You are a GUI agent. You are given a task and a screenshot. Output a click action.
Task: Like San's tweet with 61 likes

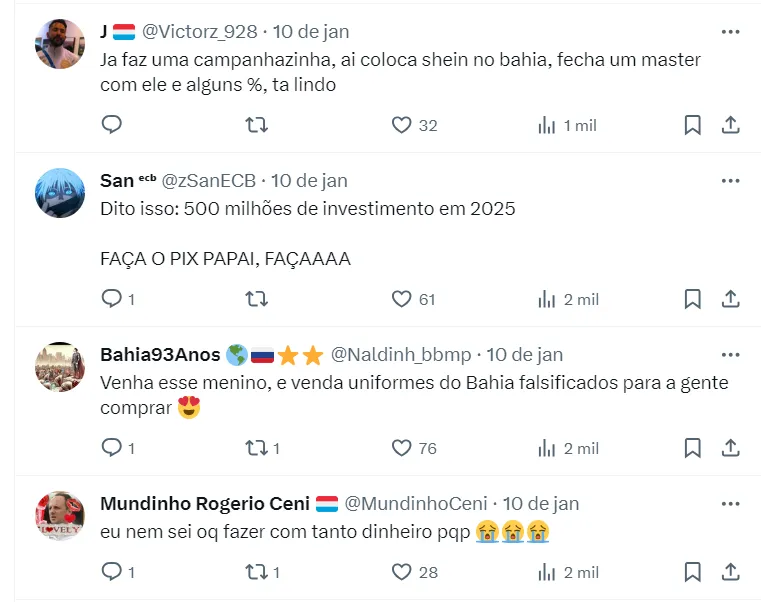[x=402, y=299]
